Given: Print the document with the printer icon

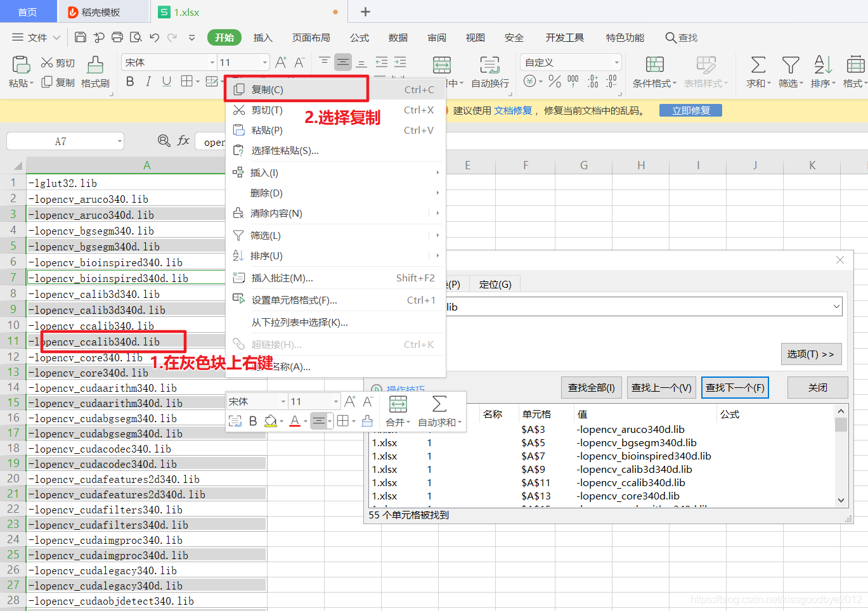Looking at the screenshot, I should pyautogui.click(x=117, y=37).
